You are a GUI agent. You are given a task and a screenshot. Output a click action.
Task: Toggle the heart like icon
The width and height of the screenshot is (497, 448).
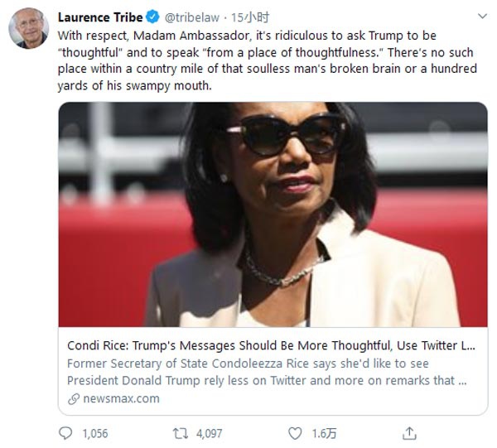293,432
